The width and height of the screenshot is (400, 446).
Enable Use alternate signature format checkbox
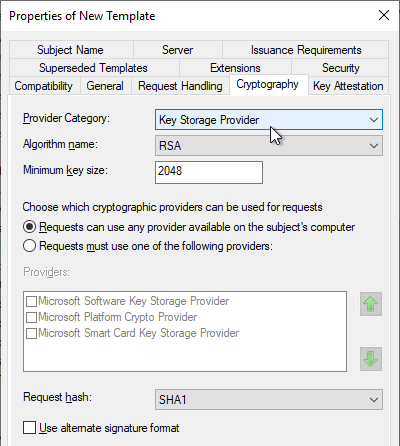point(30,428)
